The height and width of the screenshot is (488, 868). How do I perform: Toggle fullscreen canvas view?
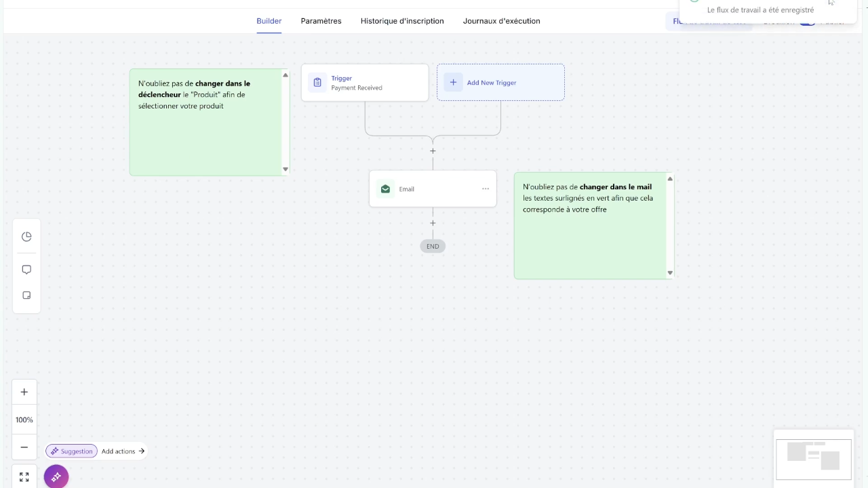pyautogui.click(x=24, y=477)
